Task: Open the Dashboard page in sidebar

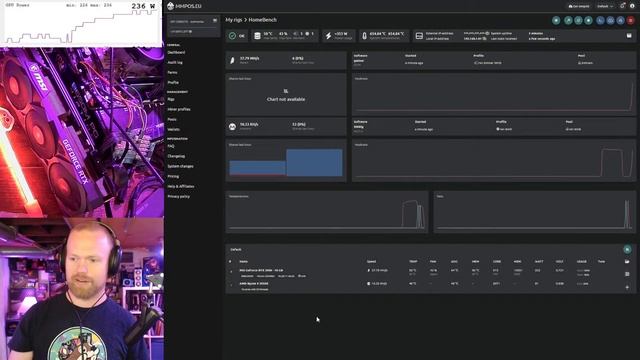Action: click(176, 52)
